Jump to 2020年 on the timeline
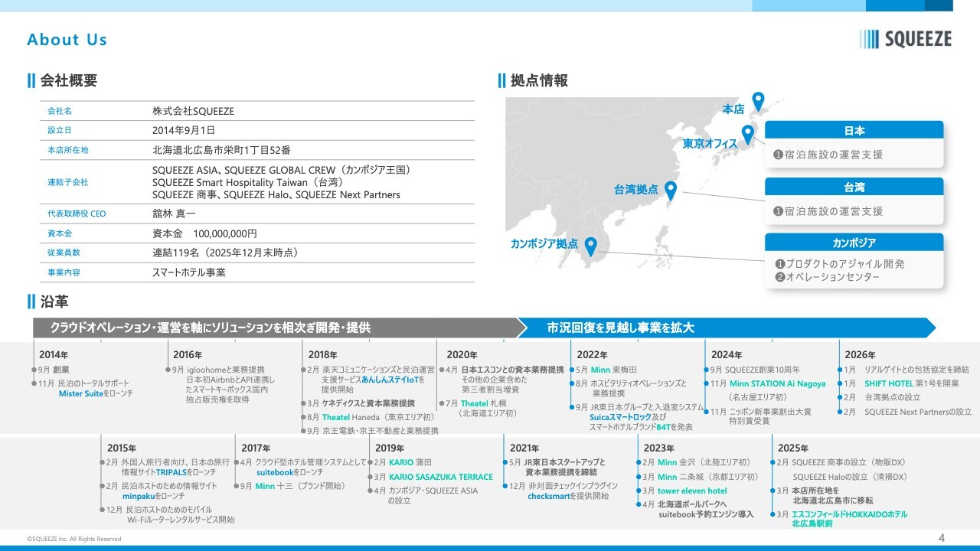980x551 pixels. click(x=462, y=355)
